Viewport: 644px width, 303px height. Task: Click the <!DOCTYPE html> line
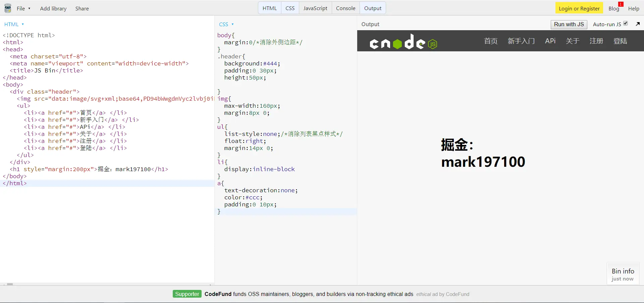(x=29, y=35)
